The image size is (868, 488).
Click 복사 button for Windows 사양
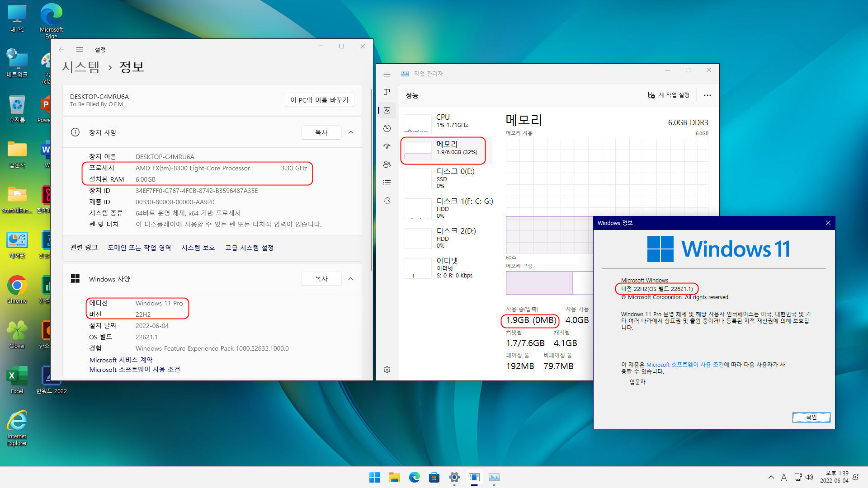[321, 279]
